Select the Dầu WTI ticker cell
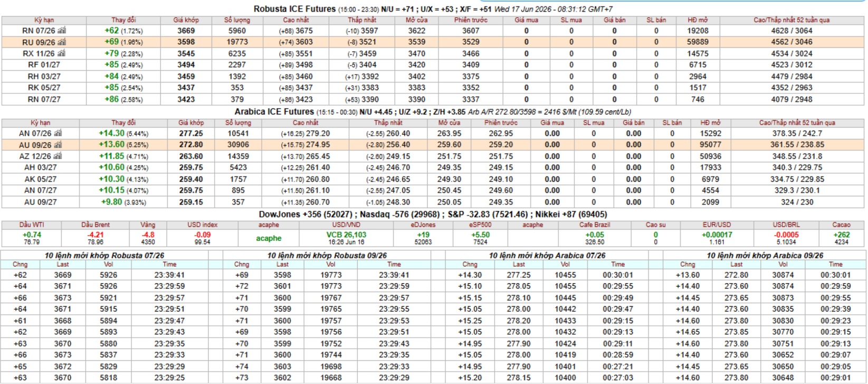868x384 pixels. (32, 233)
